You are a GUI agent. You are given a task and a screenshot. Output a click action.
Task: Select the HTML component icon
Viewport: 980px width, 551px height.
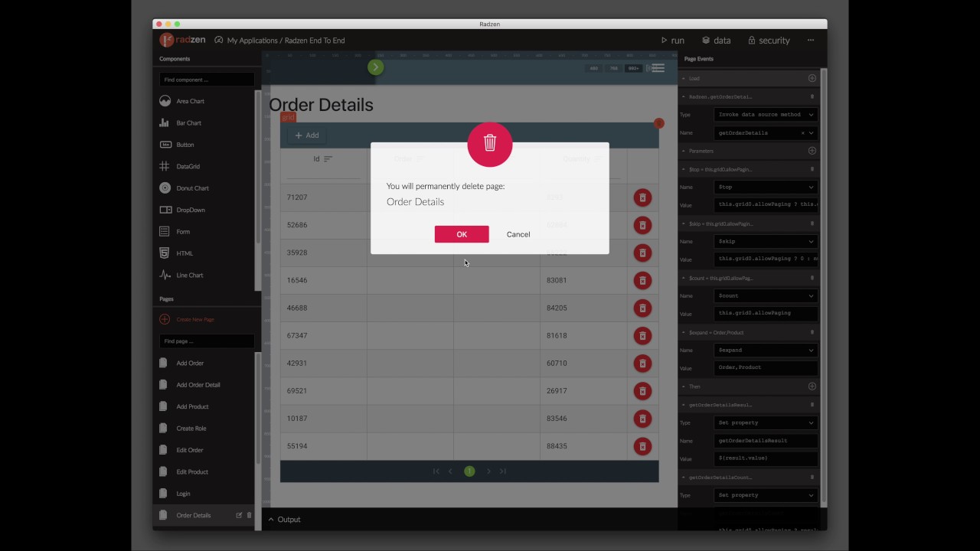pos(165,253)
